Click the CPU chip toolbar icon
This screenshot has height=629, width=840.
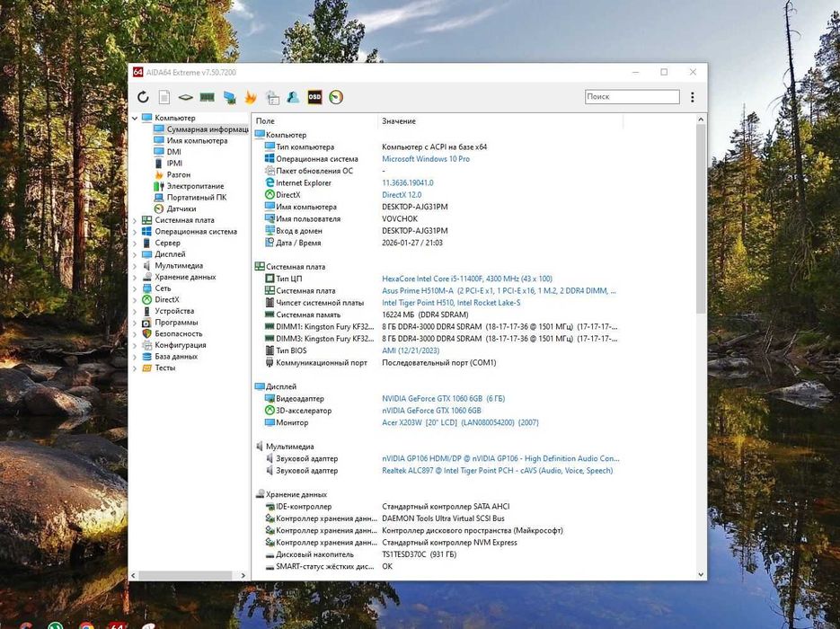tap(185, 97)
